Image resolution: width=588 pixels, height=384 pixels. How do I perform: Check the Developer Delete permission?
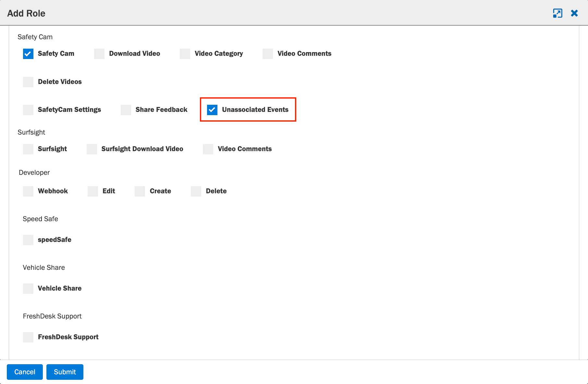coord(196,191)
